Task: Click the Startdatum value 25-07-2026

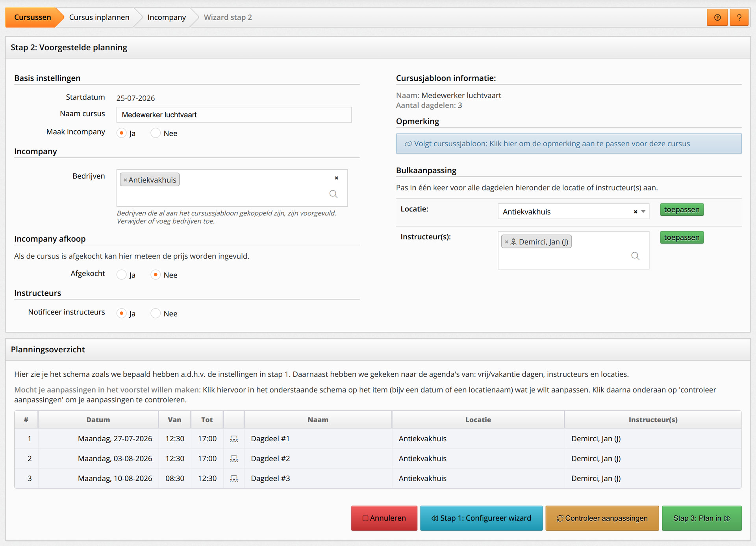Action: [135, 98]
